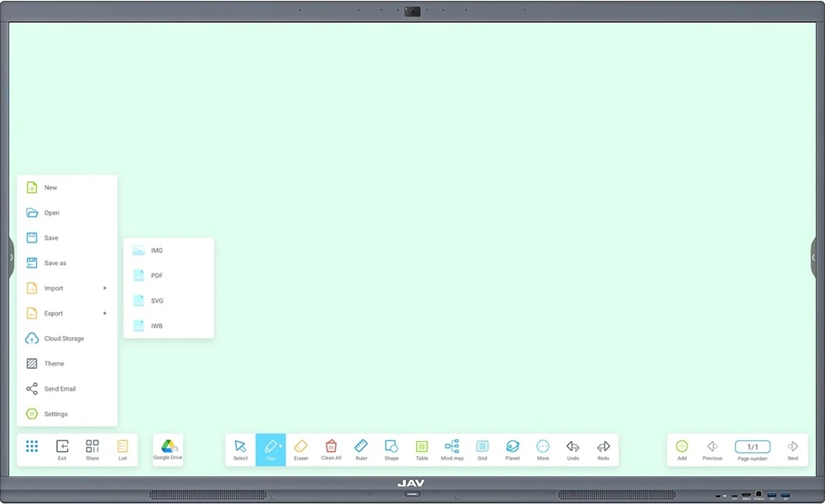This screenshot has width=825, height=504.
Task: Insert a Table on the whiteboard
Action: (x=421, y=449)
